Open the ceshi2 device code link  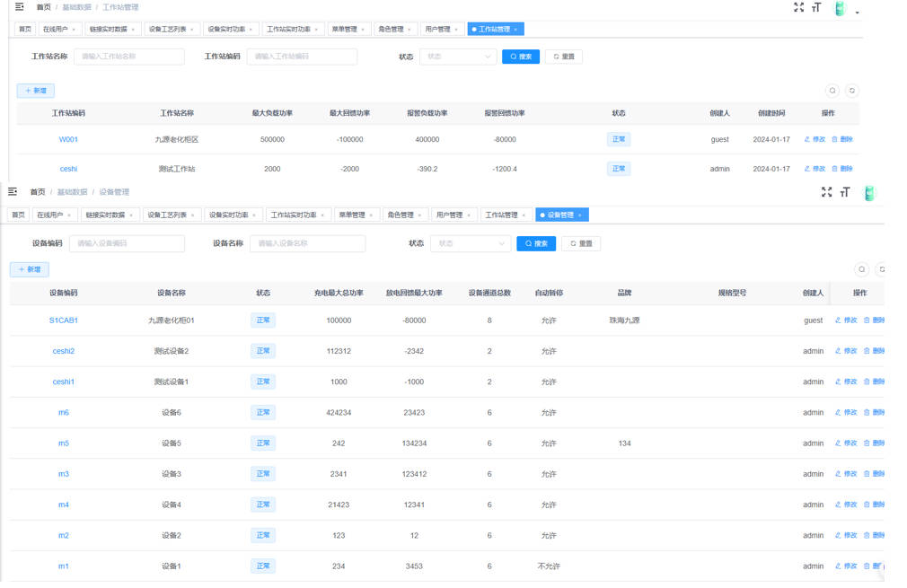click(64, 351)
